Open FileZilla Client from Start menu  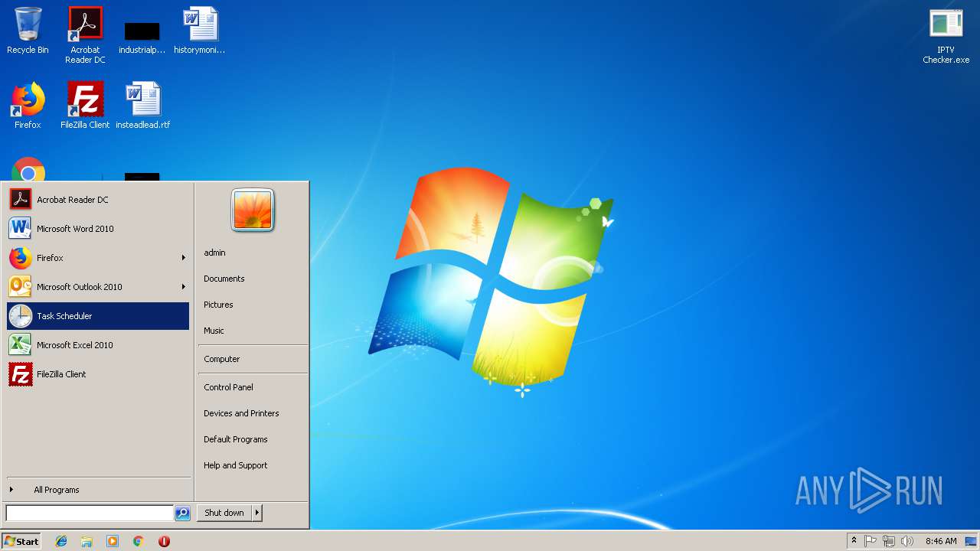click(98, 374)
